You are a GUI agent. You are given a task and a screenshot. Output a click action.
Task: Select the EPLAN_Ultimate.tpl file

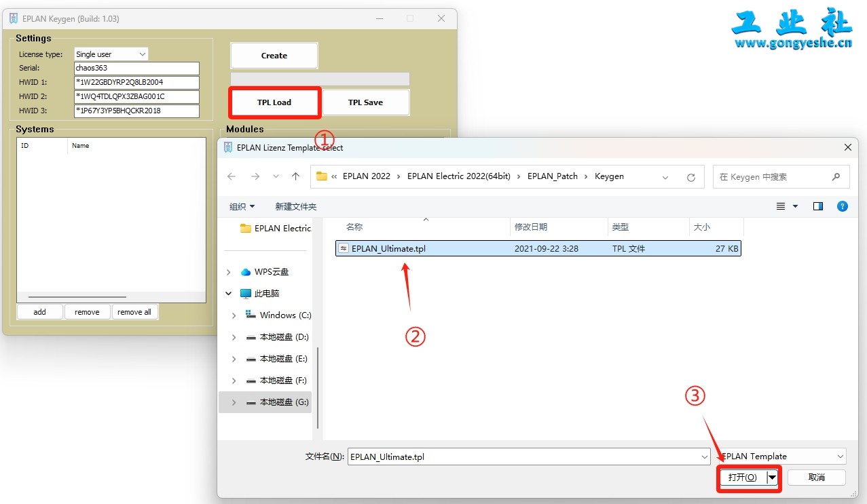click(538, 249)
